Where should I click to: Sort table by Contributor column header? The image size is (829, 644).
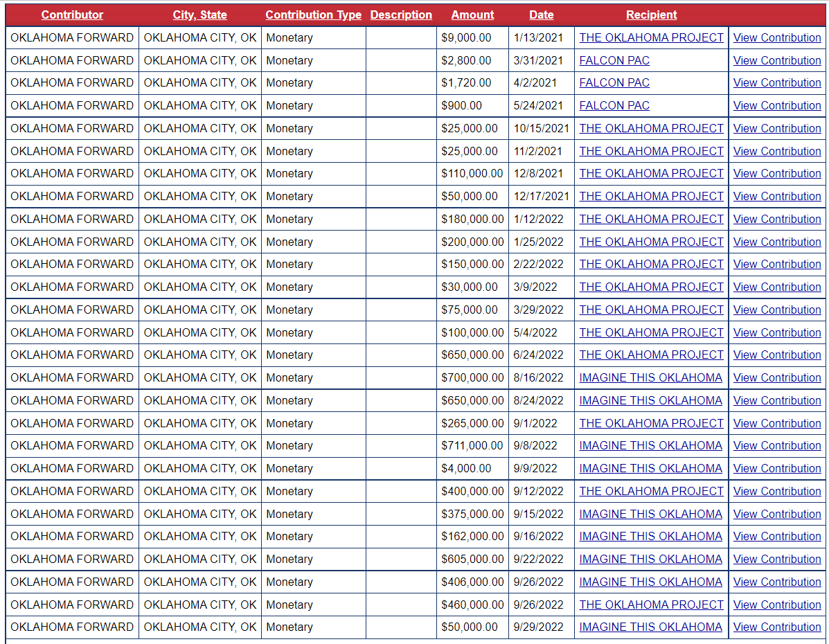pyautogui.click(x=72, y=15)
